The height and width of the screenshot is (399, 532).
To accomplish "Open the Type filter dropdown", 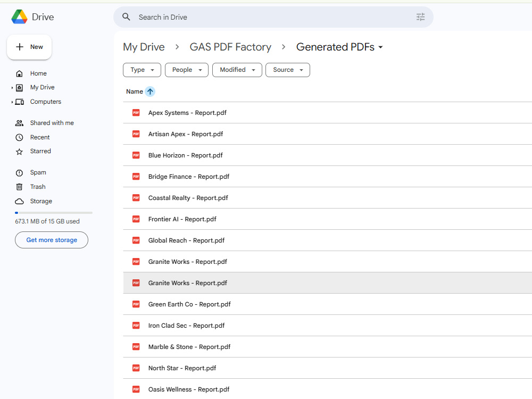I will pyautogui.click(x=142, y=70).
